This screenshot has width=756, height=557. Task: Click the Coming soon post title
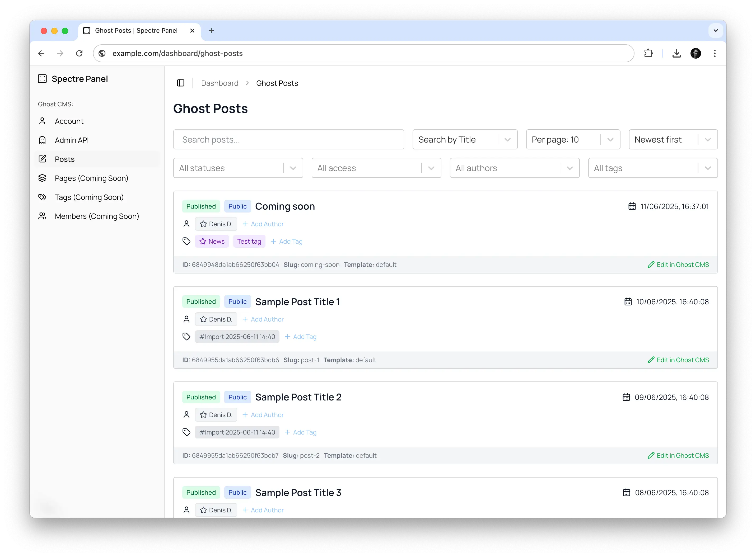(285, 206)
